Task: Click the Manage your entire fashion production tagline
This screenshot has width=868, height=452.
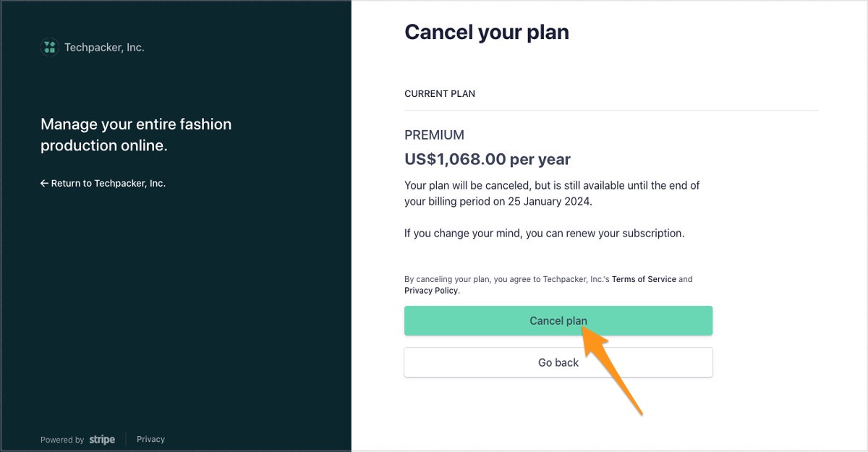Action: coord(136,135)
